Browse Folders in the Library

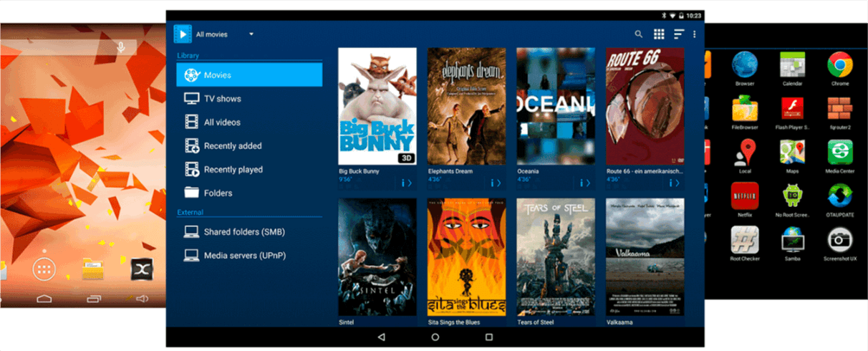[249, 193]
